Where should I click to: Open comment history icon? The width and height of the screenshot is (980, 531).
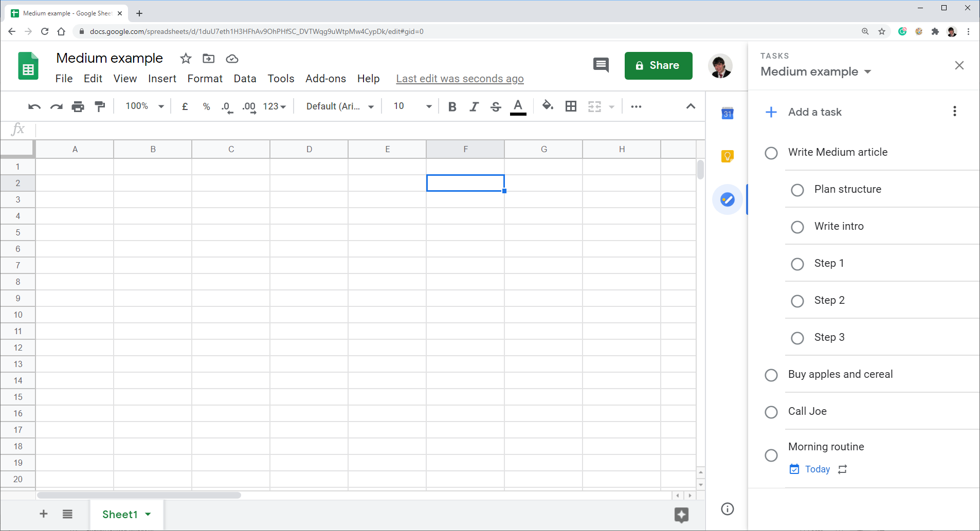[601, 65]
